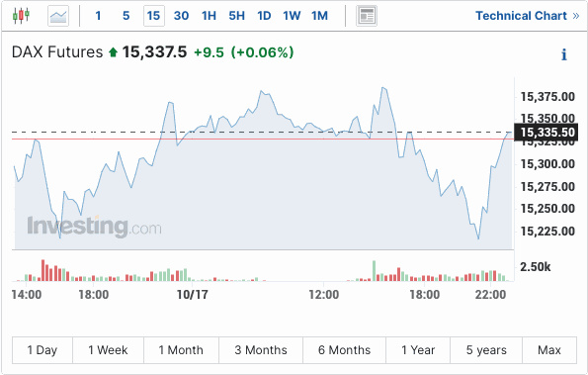Click the 15,225.00 axis label
Screen dimensions: 588x375
pos(547,232)
